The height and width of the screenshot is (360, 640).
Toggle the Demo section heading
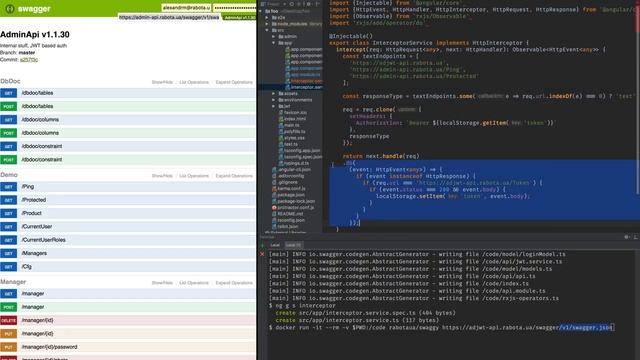pos(9,175)
